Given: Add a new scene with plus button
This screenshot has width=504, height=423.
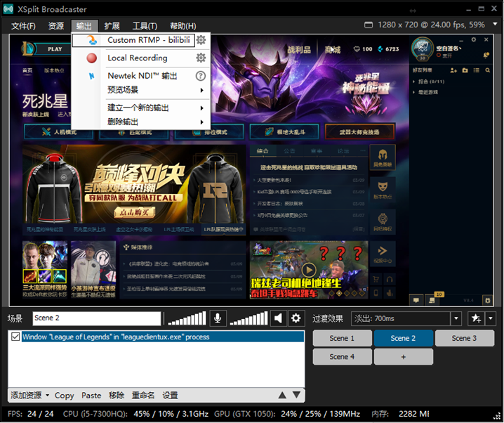Looking at the screenshot, I should [404, 357].
